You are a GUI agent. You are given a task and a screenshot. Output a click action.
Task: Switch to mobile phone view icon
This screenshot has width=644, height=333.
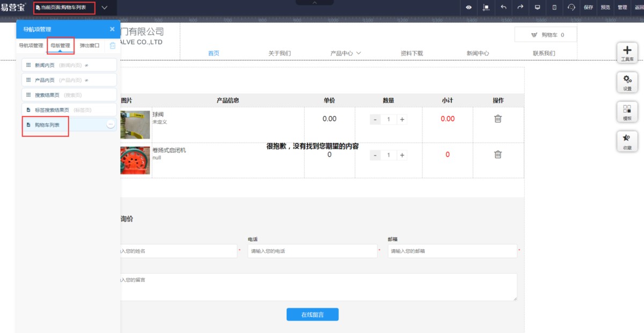(554, 8)
